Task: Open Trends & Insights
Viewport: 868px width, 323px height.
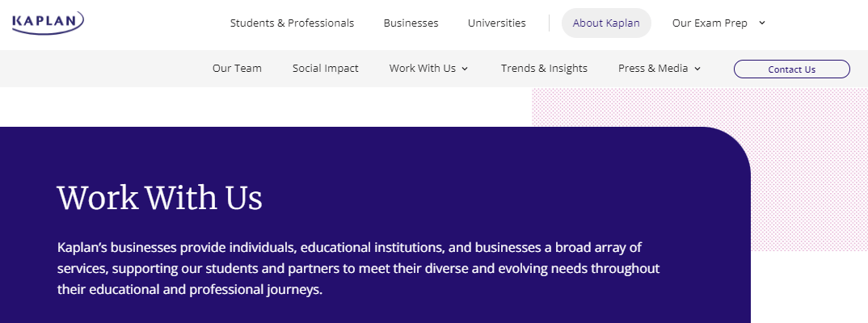Action: [544, 69]
